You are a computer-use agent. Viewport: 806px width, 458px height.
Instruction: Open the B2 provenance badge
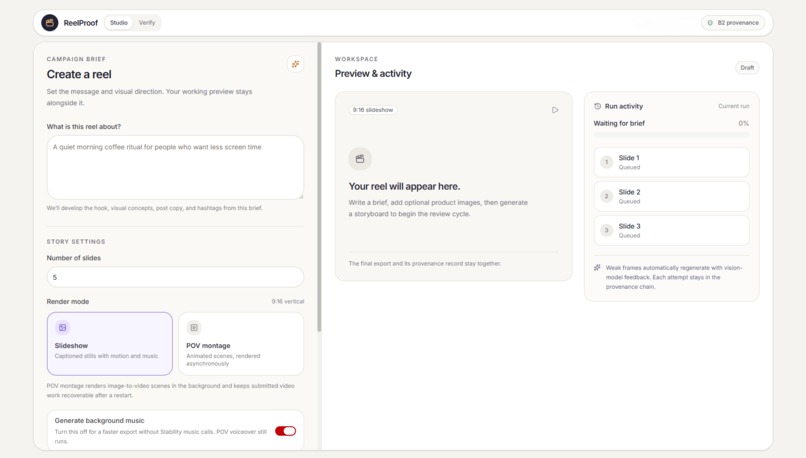tap(733, 23)
